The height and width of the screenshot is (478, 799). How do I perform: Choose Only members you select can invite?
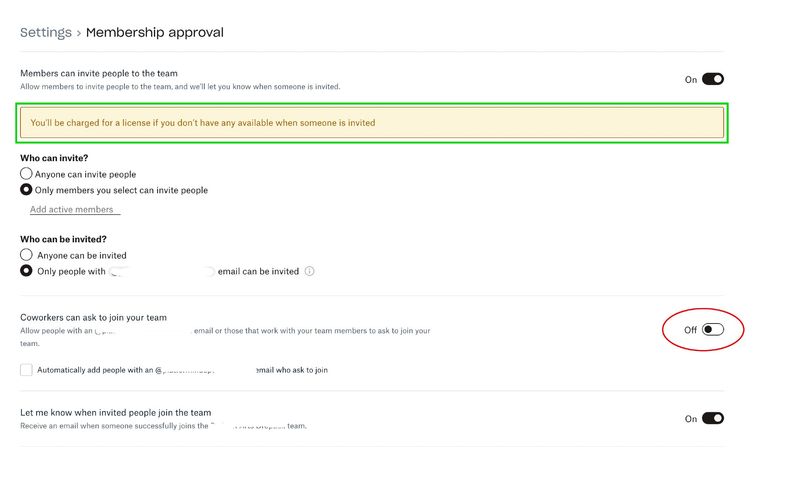click(27, 190)
